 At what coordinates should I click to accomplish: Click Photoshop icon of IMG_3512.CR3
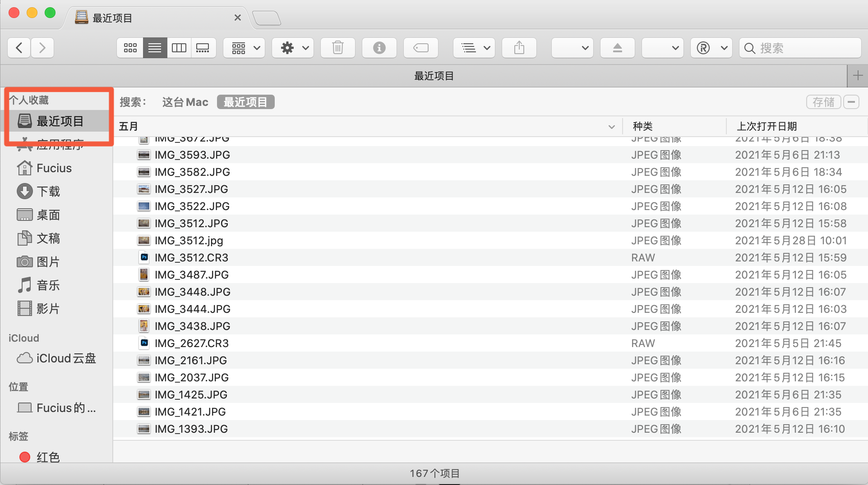tap(144, 258)
